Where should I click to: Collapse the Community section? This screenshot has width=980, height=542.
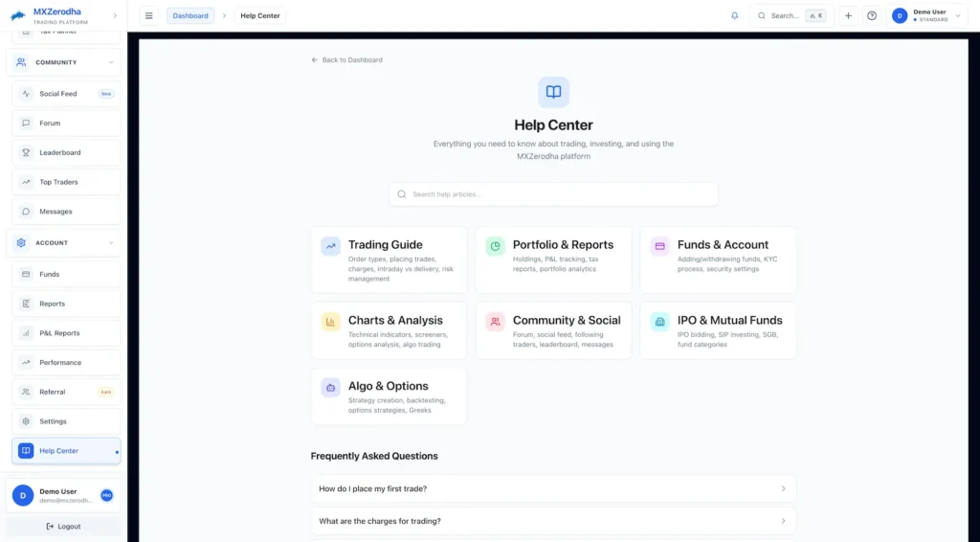tap(111, 62)
